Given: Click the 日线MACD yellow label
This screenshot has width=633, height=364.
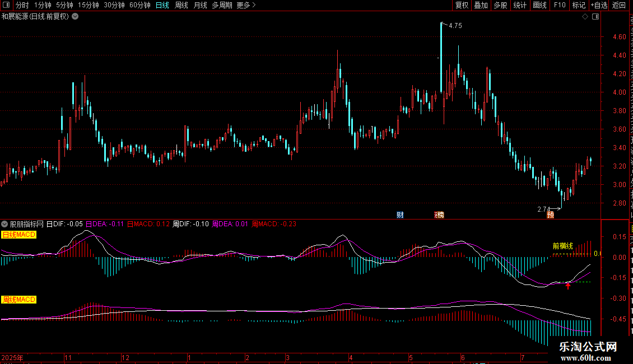Looking at the screenshot, I should click(x=18, y=235).
